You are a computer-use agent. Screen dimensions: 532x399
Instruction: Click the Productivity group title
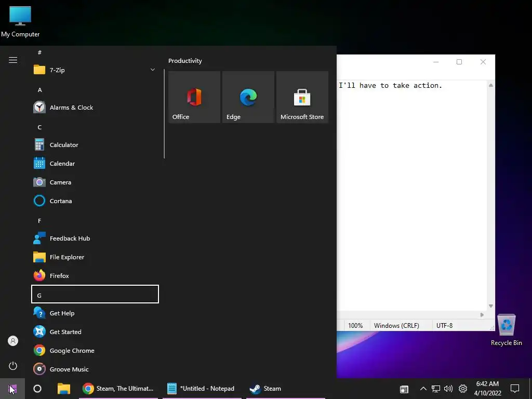(185, 61)
